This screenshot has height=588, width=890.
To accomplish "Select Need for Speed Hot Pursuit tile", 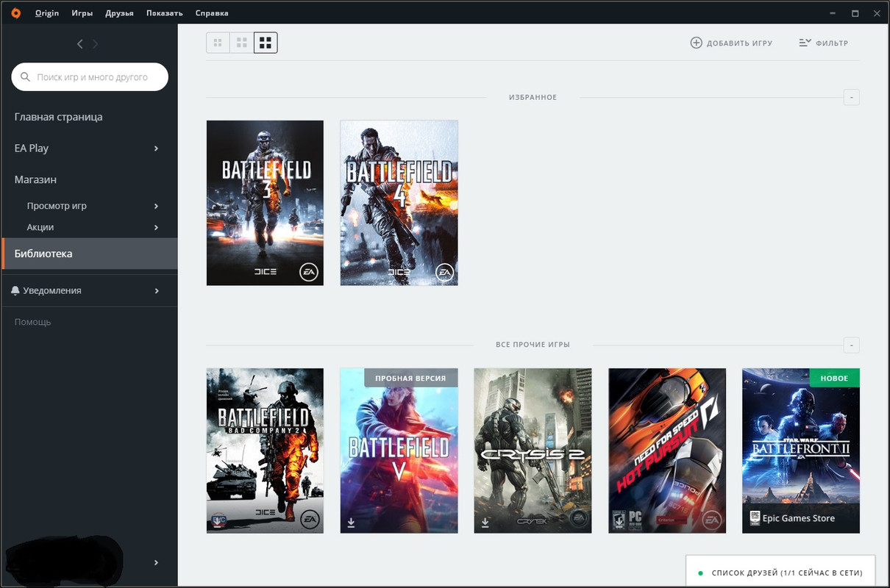I will point(667,451).
